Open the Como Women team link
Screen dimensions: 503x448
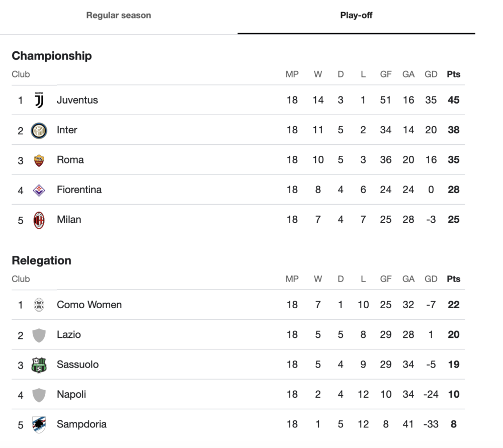point(89,305)
